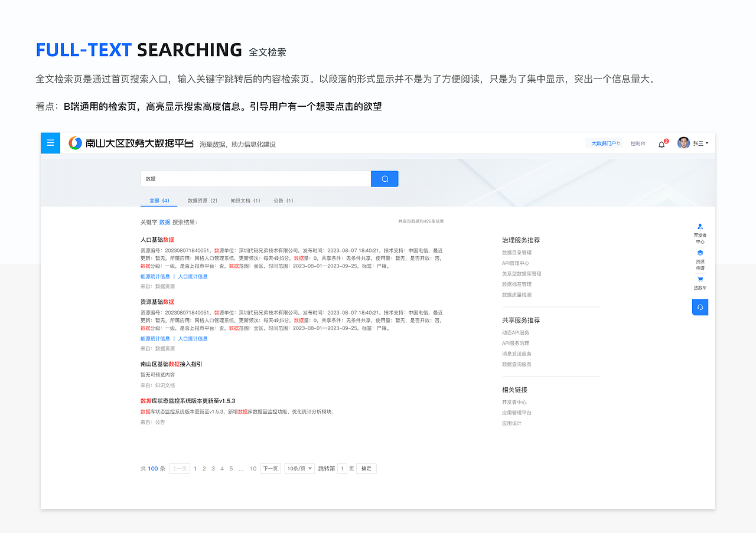Open 应用管理平台 link
The image size is (756, 533).
517,413
